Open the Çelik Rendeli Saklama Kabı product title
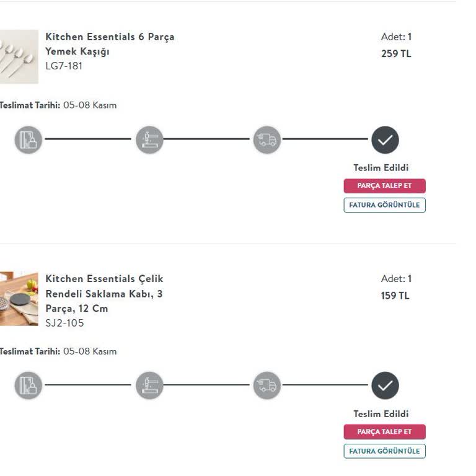Image resolution: width=476 pixels, height=476 pixels. pos(104,293)
